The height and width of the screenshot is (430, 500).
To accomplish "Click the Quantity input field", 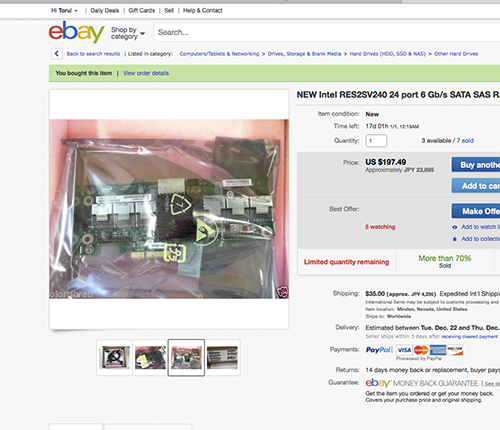I will pyautogui.click(x=376, y=141).
